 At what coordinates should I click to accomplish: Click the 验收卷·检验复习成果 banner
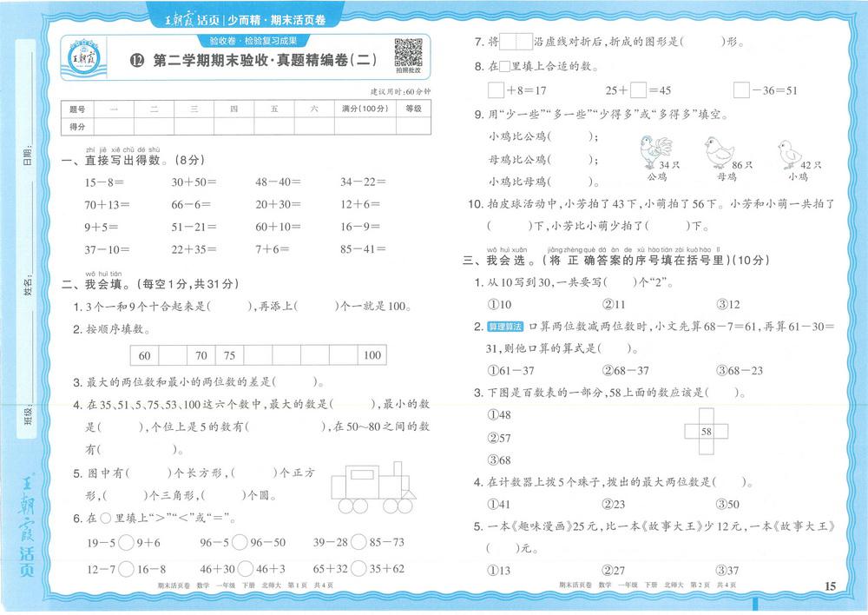point(253,41)
